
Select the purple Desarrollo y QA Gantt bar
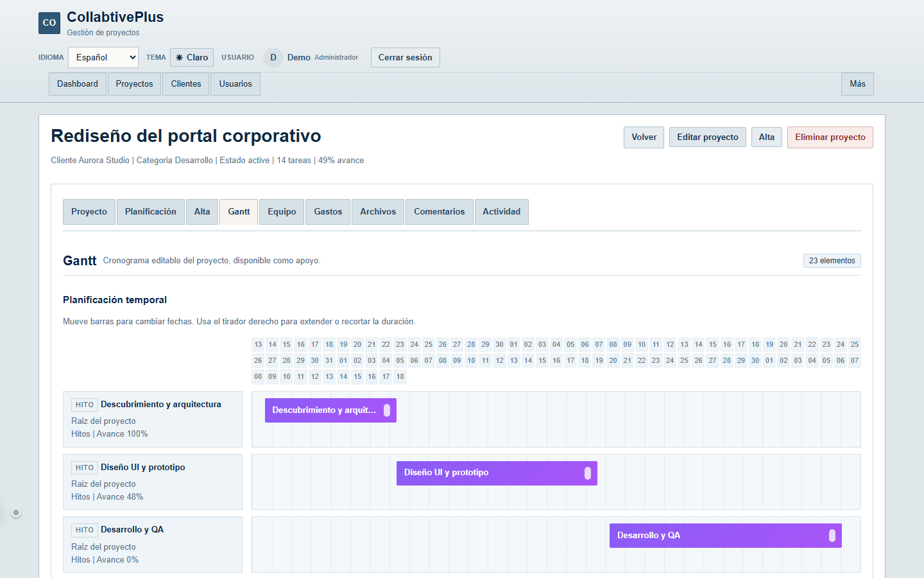point(726,536)
